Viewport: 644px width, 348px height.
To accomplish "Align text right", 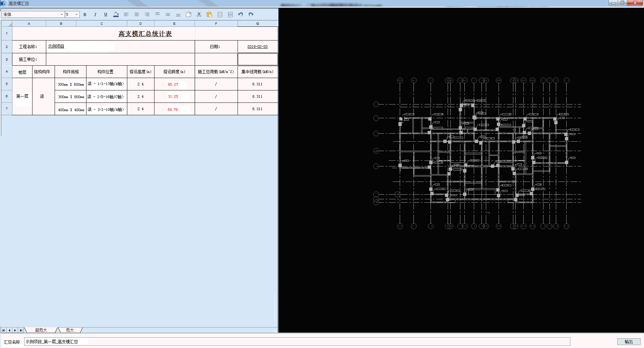I will coord(147,14).
